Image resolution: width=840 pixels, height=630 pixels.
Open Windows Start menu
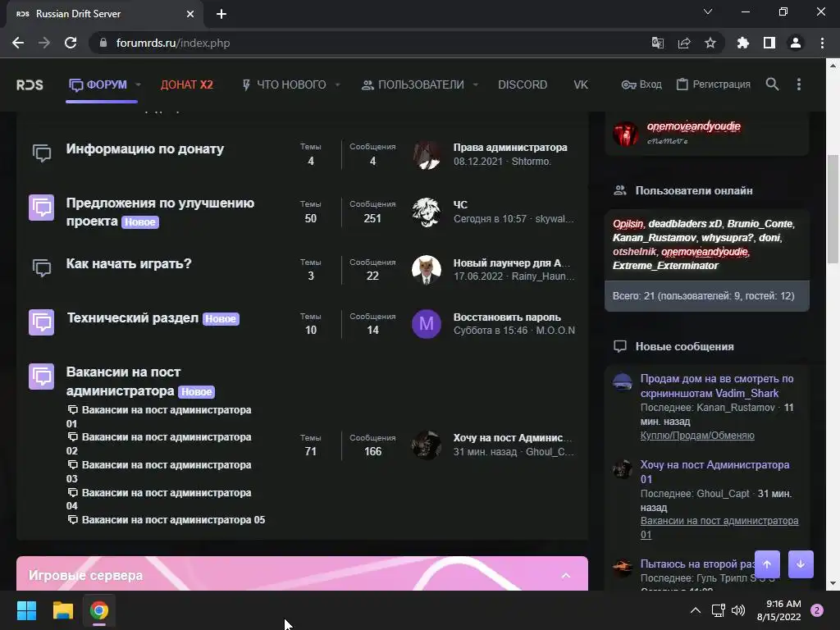[x=26, y=610]
